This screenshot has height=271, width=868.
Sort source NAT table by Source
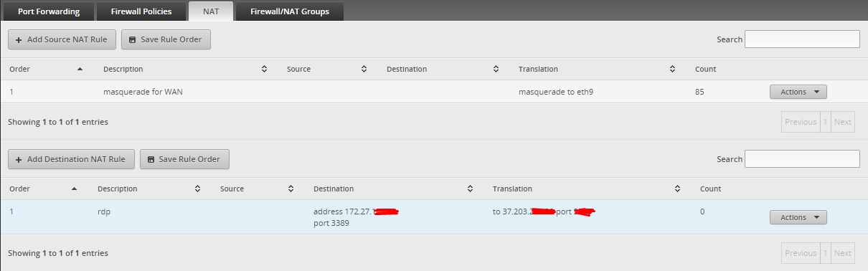327,69
